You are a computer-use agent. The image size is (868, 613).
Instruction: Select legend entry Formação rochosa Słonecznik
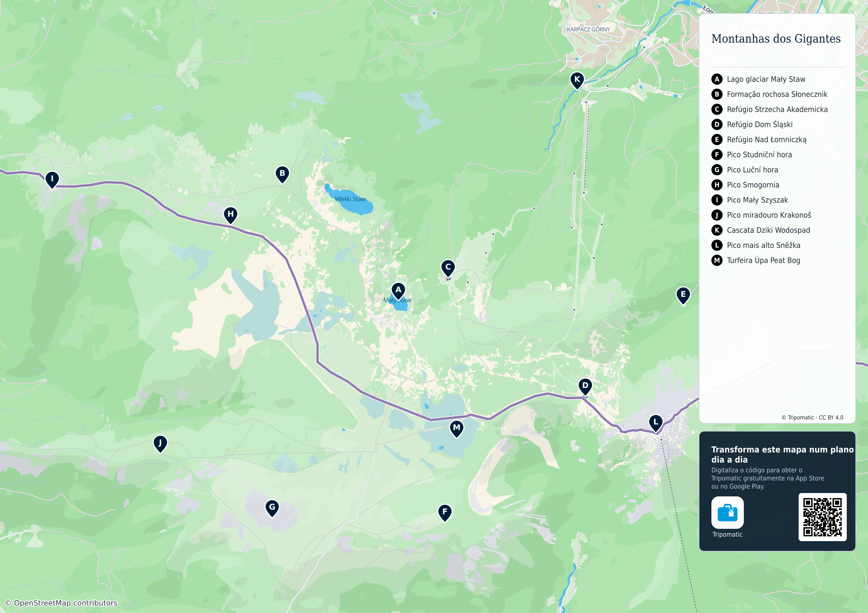(x=769, y=94)
